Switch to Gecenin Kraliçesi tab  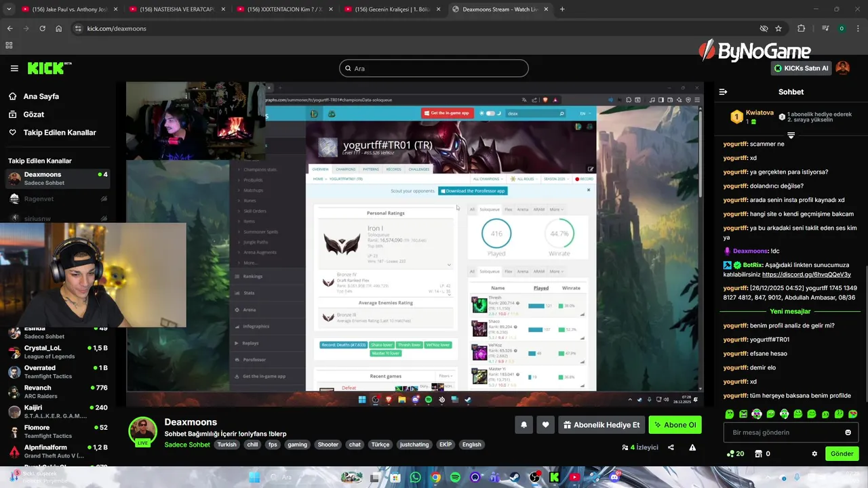click(x=392, y=9)
